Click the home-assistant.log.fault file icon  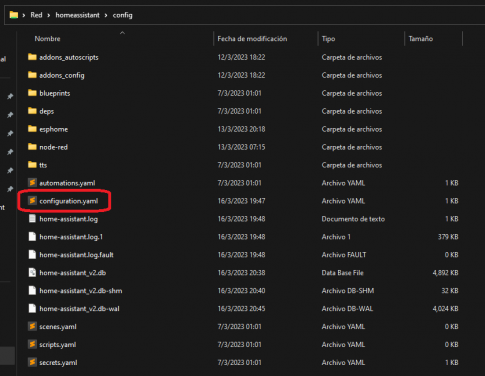(32, 255)
